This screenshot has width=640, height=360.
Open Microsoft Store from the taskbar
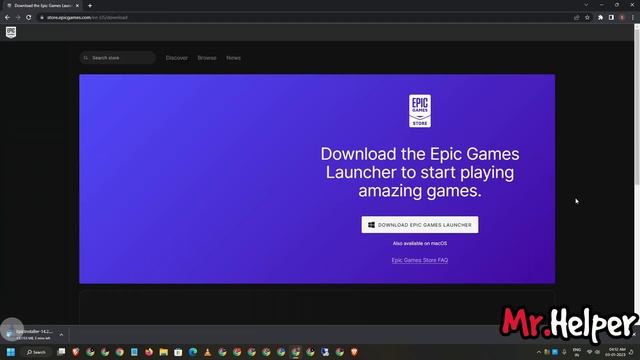178,352
